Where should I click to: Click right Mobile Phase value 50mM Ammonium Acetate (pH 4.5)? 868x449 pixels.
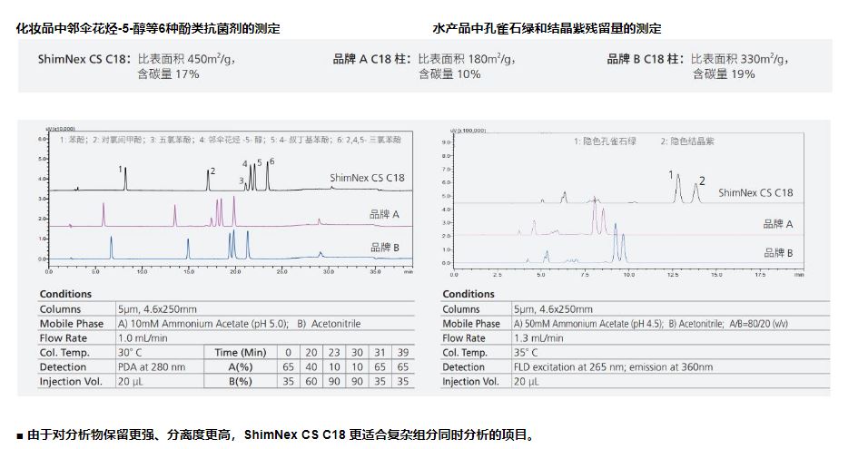[x=588, y=324]
